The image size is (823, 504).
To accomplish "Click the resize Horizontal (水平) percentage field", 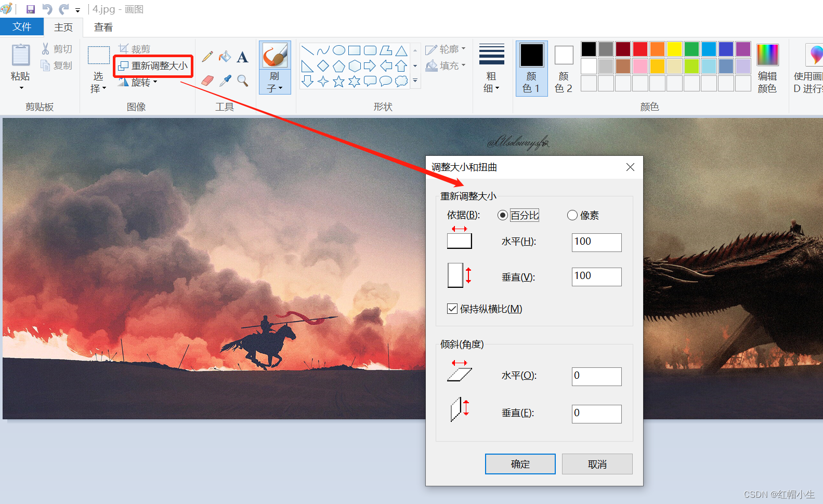I will tap(596, 242).
